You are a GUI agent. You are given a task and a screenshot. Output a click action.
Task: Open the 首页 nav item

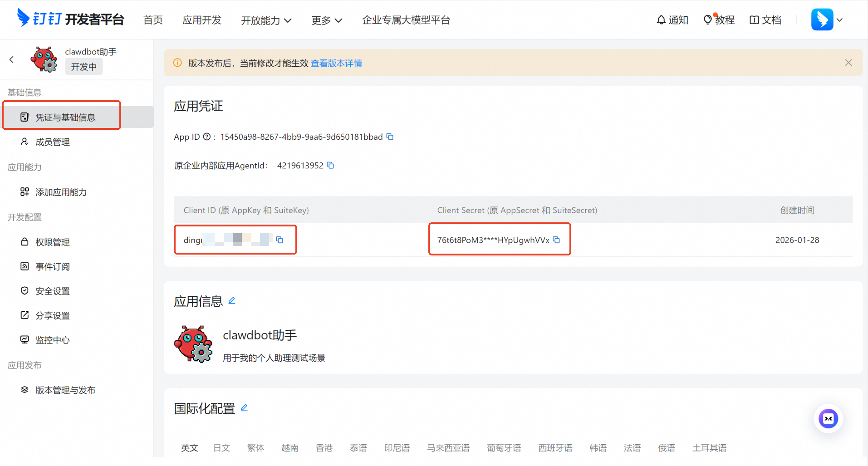tap(153, 20)
